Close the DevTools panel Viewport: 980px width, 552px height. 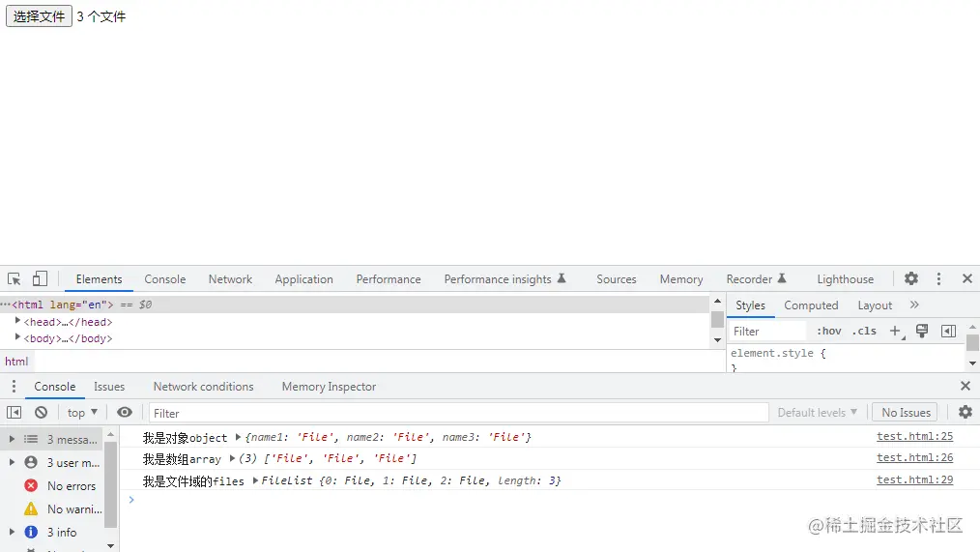[x=966, y=278]
